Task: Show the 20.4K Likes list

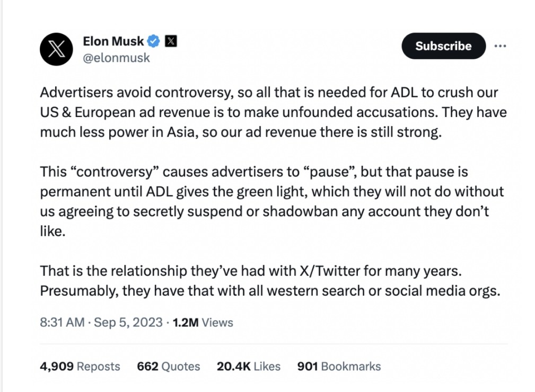Action: pyautogui.click(x=248, y=366)
